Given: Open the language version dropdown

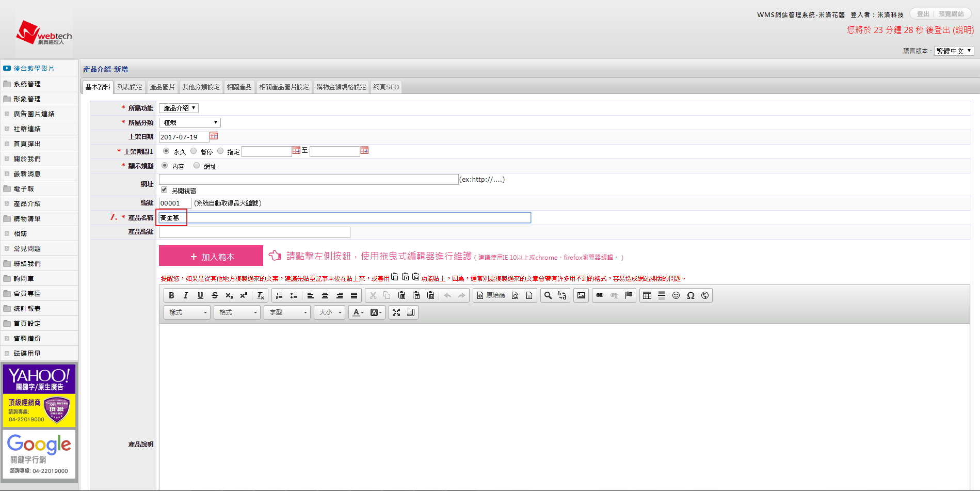Looking at the screenshot, I should point(954,51).
